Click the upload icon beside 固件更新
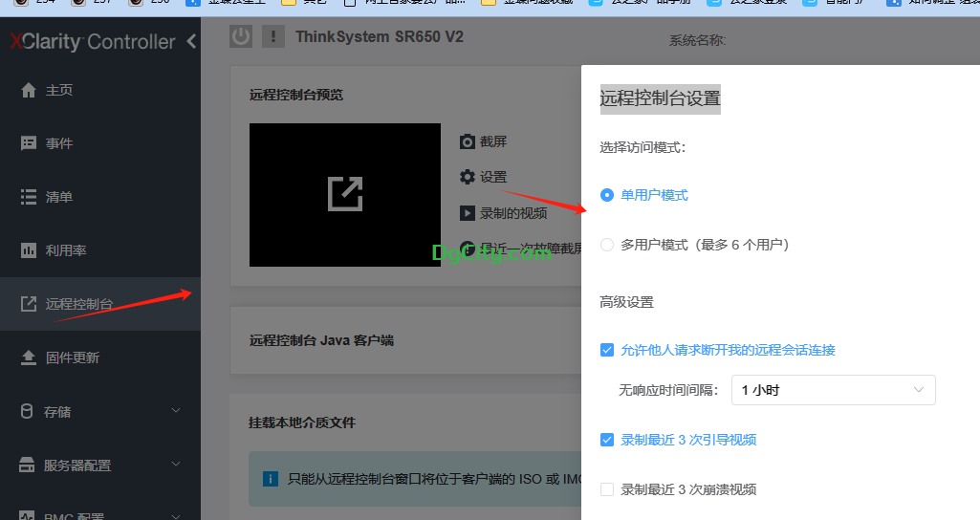This screenshot has height=520, width=980. 29,357
